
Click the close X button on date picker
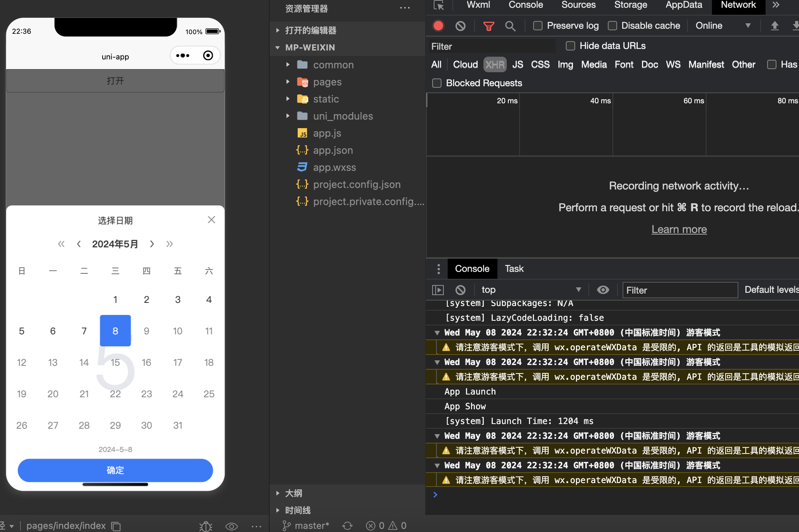(211, 220)
